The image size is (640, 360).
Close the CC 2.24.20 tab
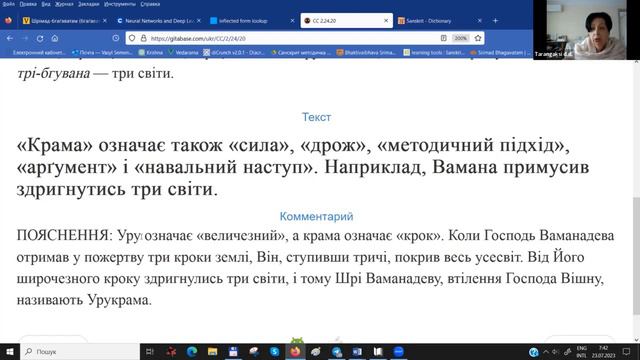click(386, 20)
